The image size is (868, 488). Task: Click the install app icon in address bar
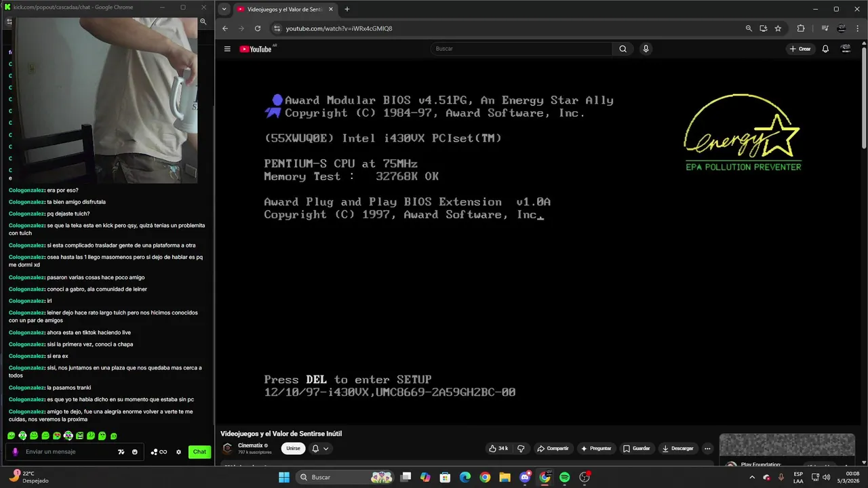(x=764, y=28)
